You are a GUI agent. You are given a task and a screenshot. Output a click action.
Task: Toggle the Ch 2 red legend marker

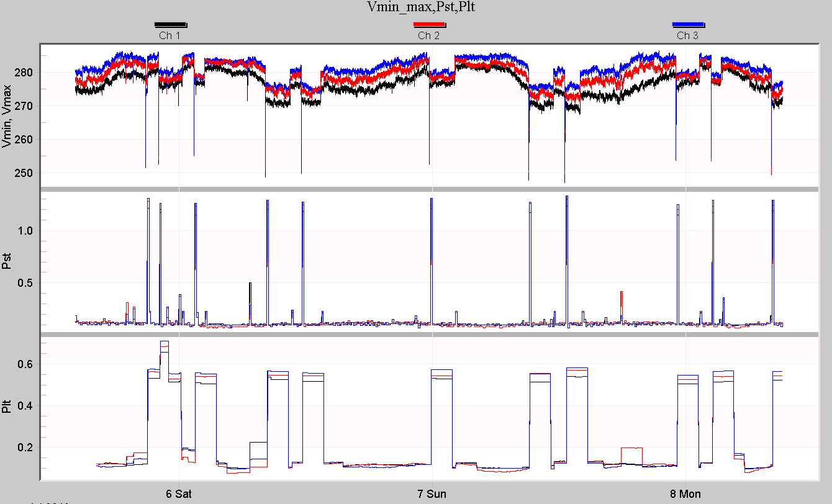click(429, 24)
